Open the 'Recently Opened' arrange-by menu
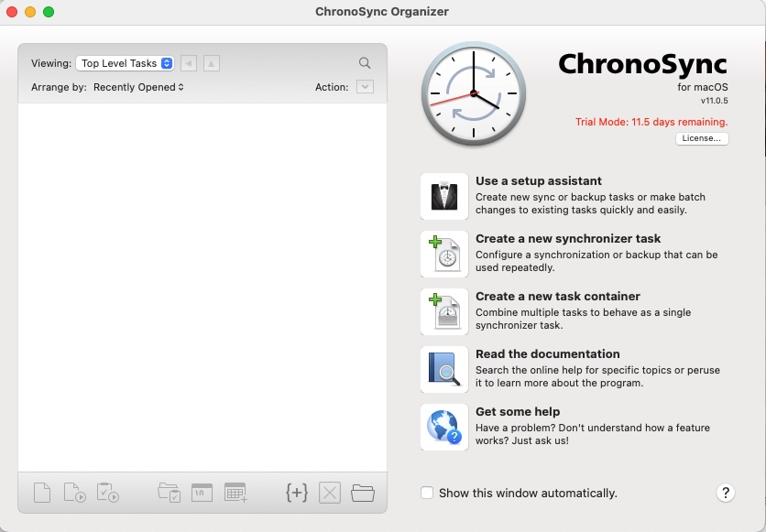The height and width of the screenshot is (532, 766). pyautogui.click(x=138, y=87)
